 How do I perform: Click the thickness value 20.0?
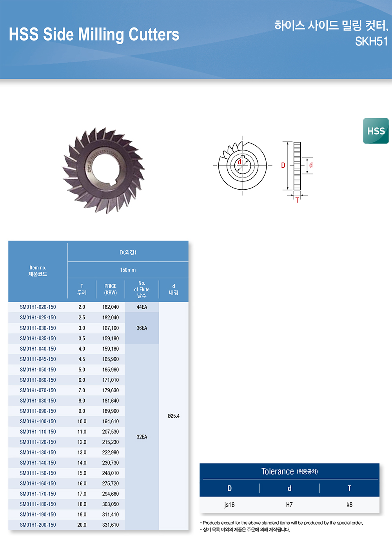82,525
